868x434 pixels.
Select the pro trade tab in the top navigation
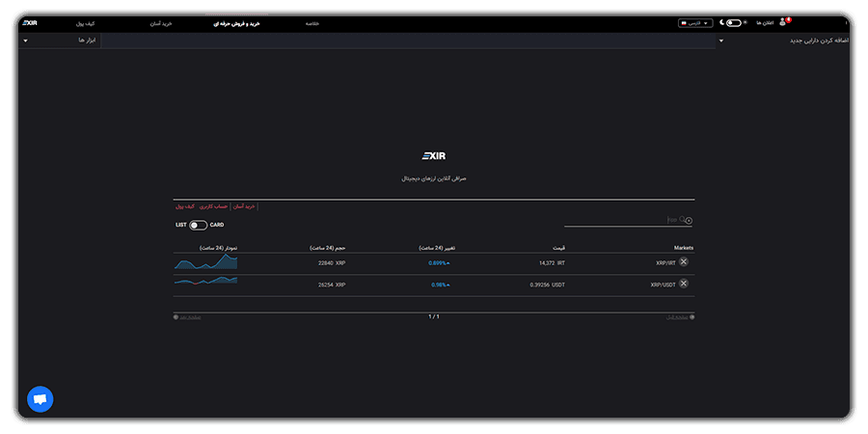click(x=237, y=24)
